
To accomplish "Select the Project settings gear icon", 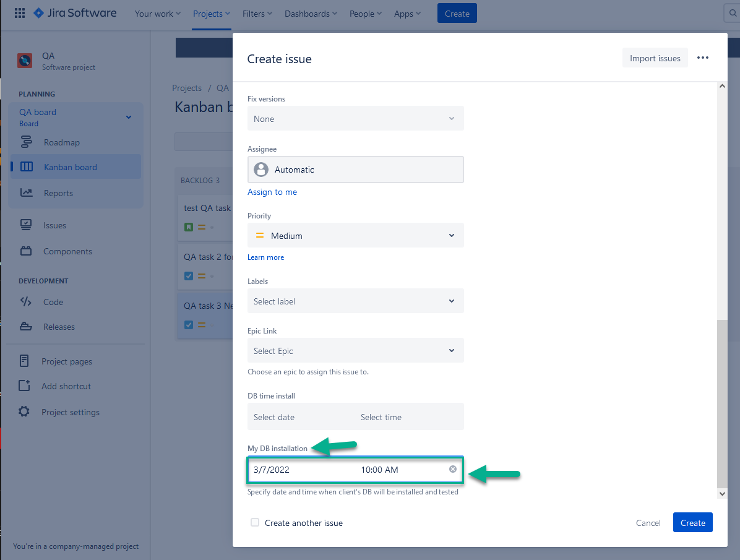I will click(24, 412).
